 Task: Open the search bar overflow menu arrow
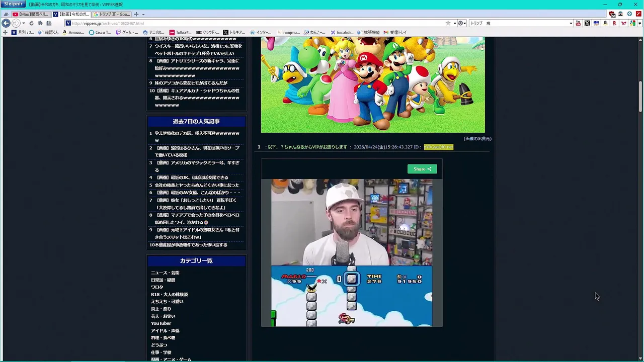640,23
